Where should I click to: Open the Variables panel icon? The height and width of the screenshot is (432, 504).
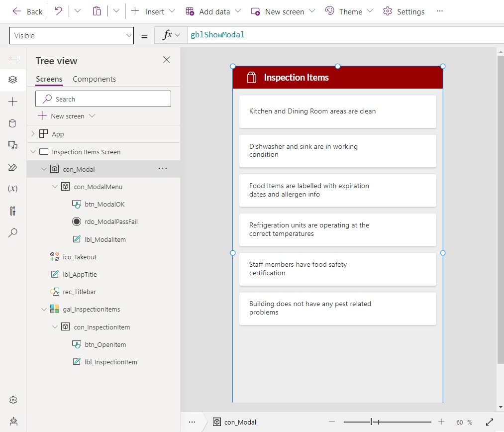tap(13, 189)
